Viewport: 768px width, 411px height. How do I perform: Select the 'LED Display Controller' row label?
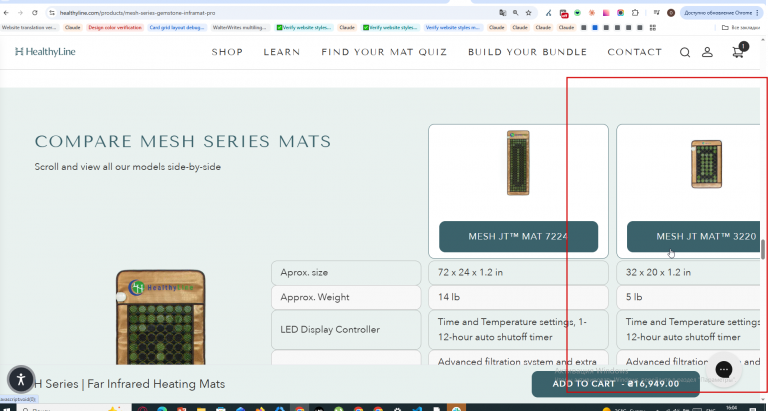pos(346,330)
